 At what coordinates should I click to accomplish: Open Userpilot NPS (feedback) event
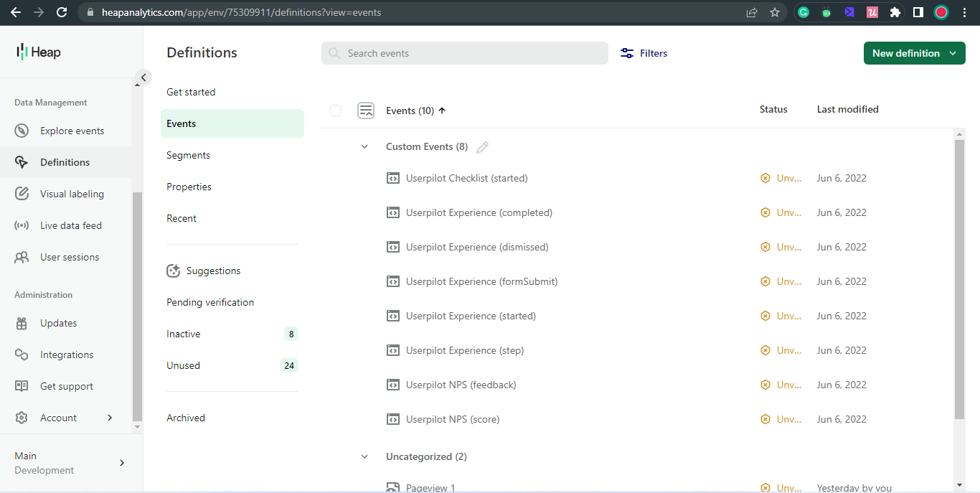461,385
